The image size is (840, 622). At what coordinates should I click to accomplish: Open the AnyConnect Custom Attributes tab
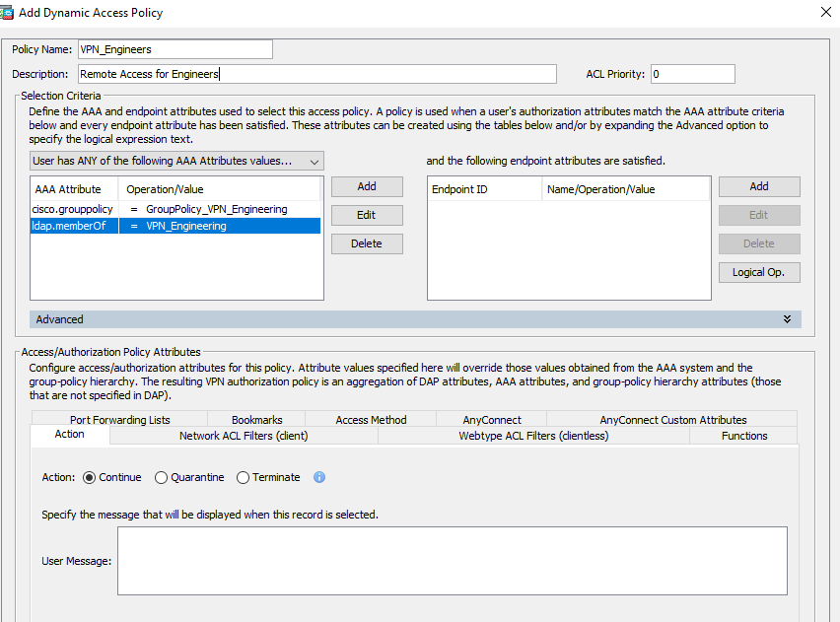tap(672, 419)
